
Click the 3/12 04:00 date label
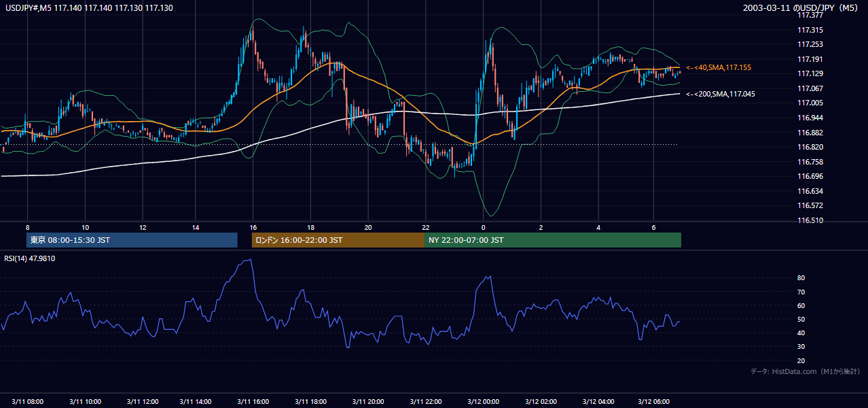[598, 401]
